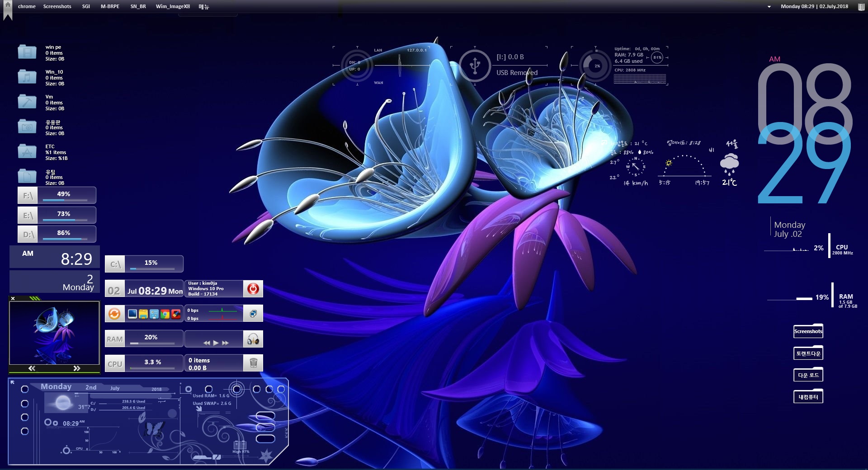Image resolution: width=868 pixels, height=470 pixels.
Task: Click the orange refresh icon
Action: click(114, 314)
